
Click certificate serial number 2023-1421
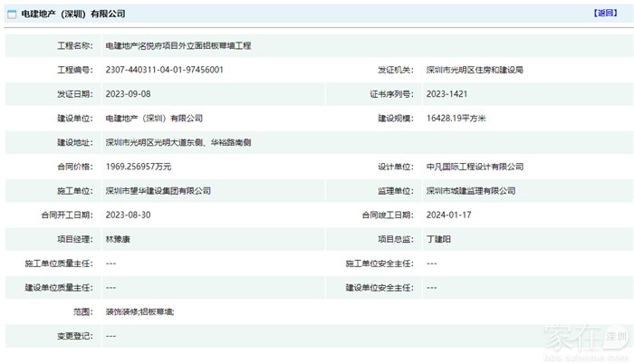click(447, 94)
